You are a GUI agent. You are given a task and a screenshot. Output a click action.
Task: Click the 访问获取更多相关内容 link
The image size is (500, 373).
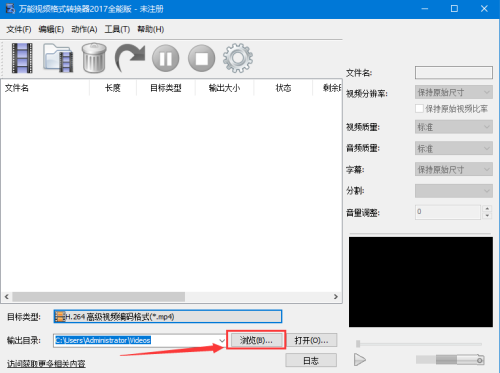click(46, 363)
